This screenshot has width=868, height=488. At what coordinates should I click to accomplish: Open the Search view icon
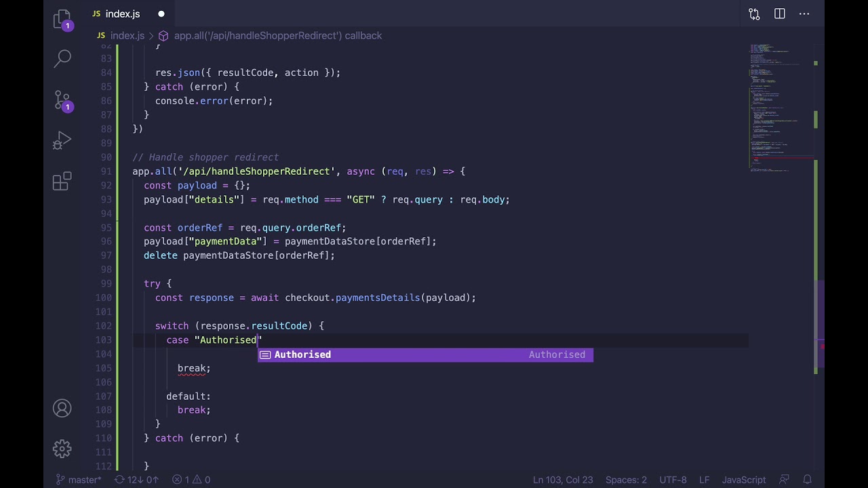click(x=62, y=59)
